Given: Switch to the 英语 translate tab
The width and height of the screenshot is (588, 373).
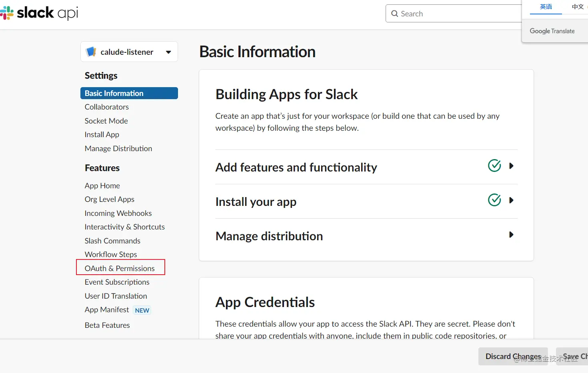Looking at the screenshot, I should [546, 7].
